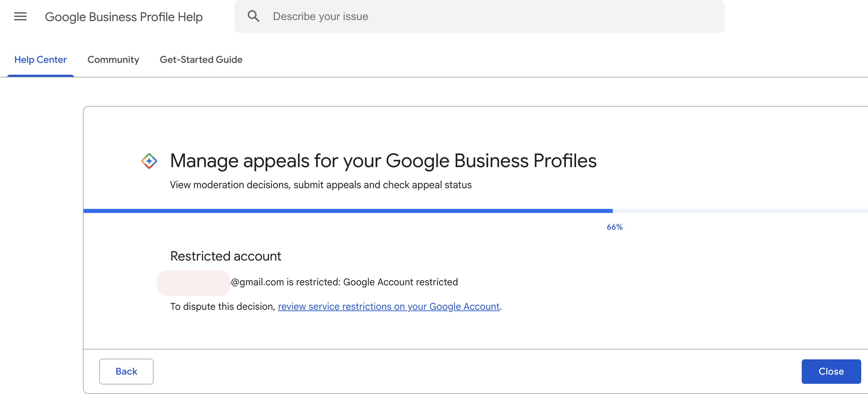868x394 pixels.
Task: Click the 66% progress label
Action: pos(615,227)
